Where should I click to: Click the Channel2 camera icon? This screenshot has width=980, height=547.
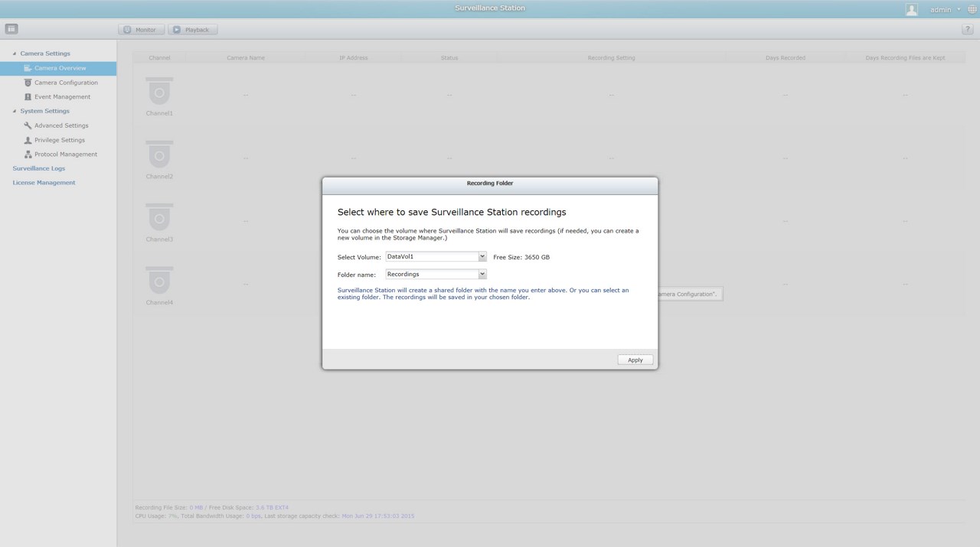[x=159, y=155]
